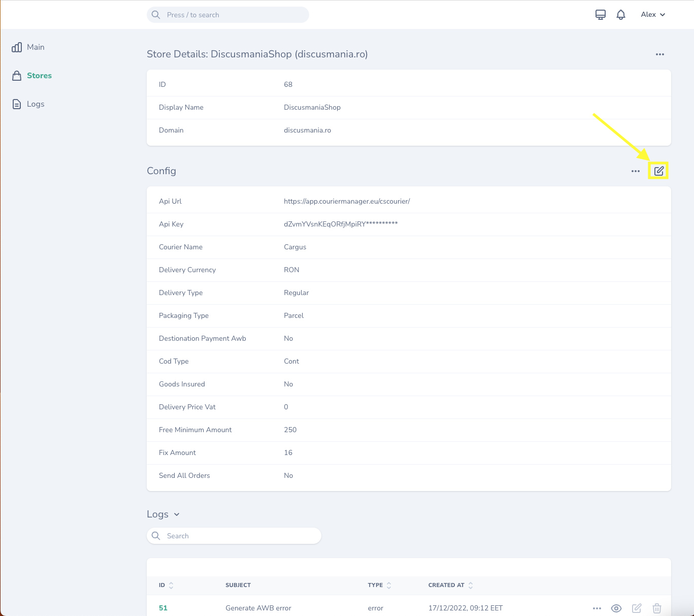Image resolution: width=694 pixels, height=616 pixels.
Task: Open the Logs sidebar item
Action: pos(28,104)
